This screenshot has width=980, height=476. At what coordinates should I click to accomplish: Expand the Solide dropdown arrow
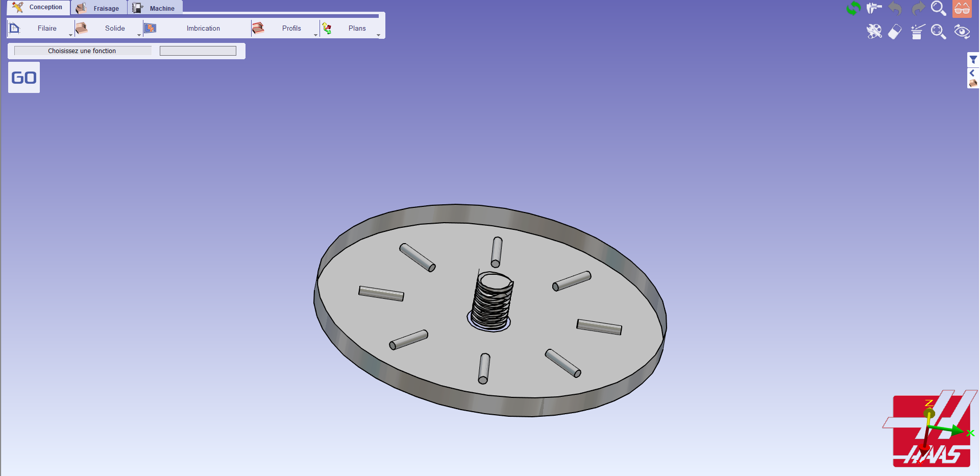139,35
